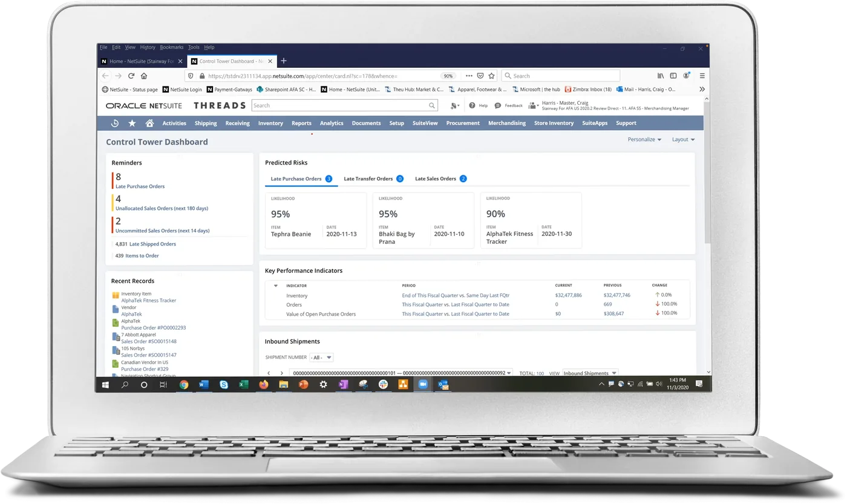847x504 pixels.
Task: Close the Home - NetSuite browser tab
Action: [x=180, y=61]
